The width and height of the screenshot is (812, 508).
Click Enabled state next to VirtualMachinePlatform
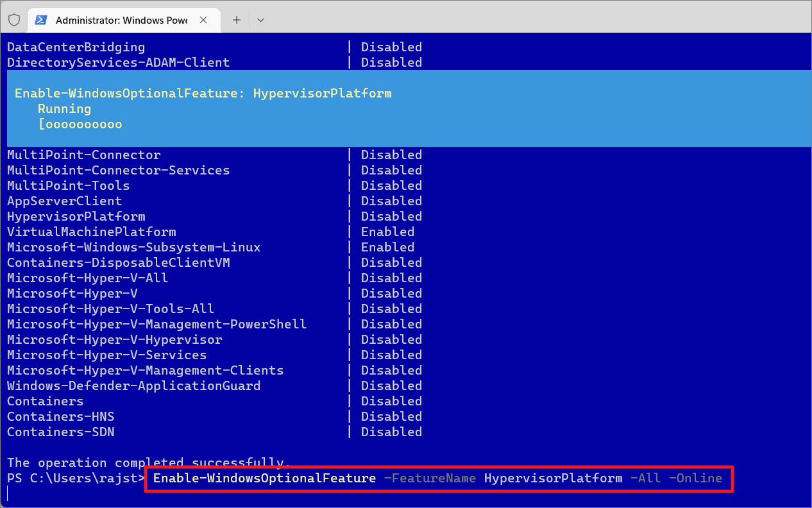pyautogui.click(x=387, y=232)
